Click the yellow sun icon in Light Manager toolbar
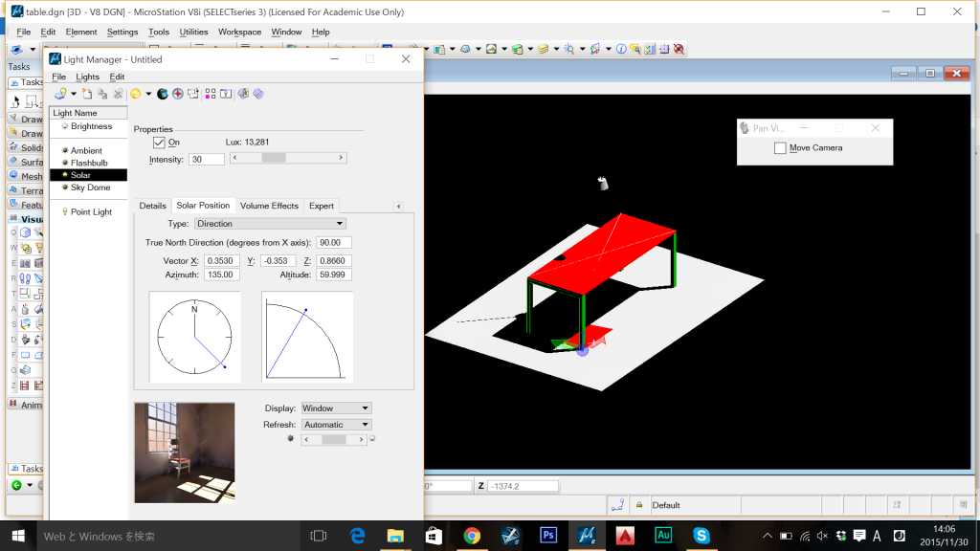 [x=136, y=94]
